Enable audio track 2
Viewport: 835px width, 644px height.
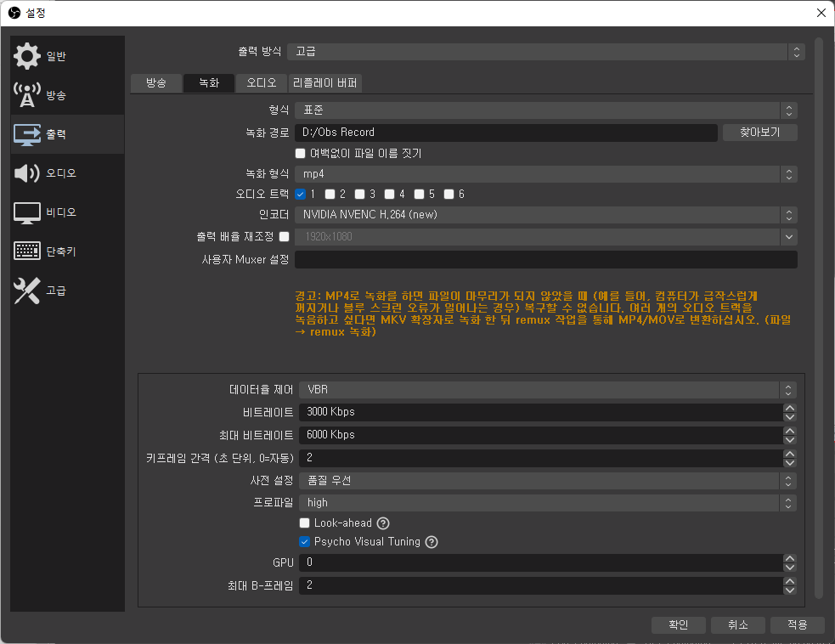[330, 194]
